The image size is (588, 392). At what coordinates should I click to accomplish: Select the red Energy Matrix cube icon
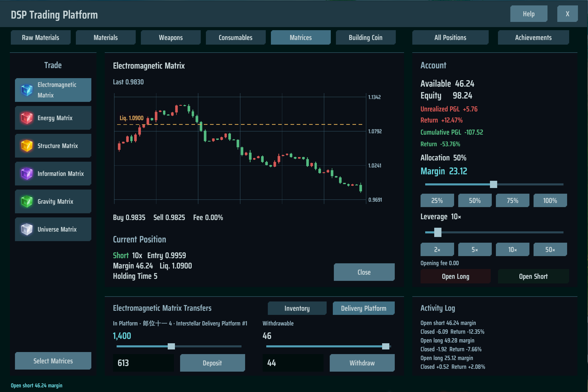[x=27, y=118]
